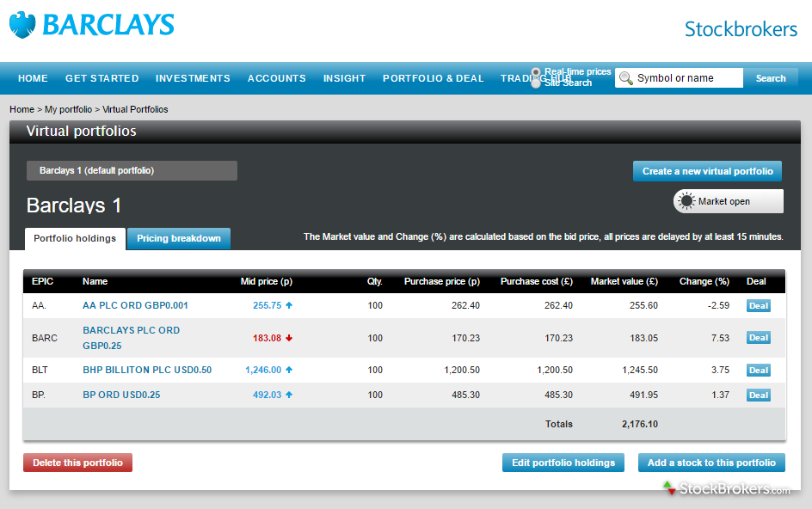Click up arrow next to 492.03 price
This screenshot has width=812, height=509.
coord(289,396)
